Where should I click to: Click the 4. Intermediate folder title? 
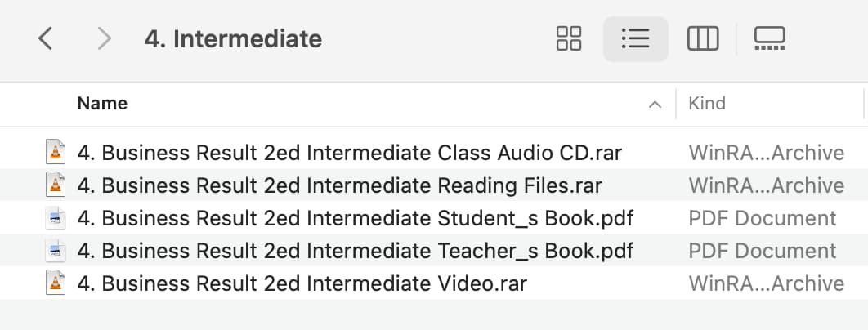click(233, 39)
